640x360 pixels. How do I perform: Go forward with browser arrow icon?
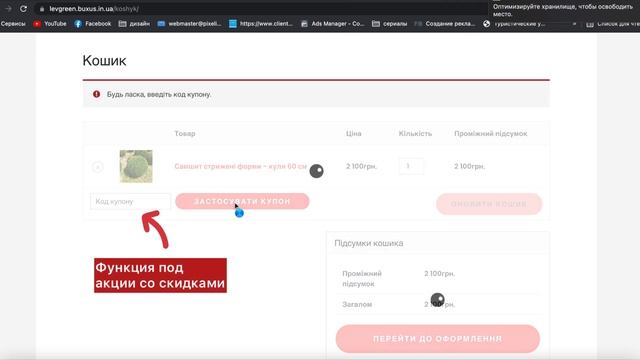pyautogui.click(x=8, y=9)
